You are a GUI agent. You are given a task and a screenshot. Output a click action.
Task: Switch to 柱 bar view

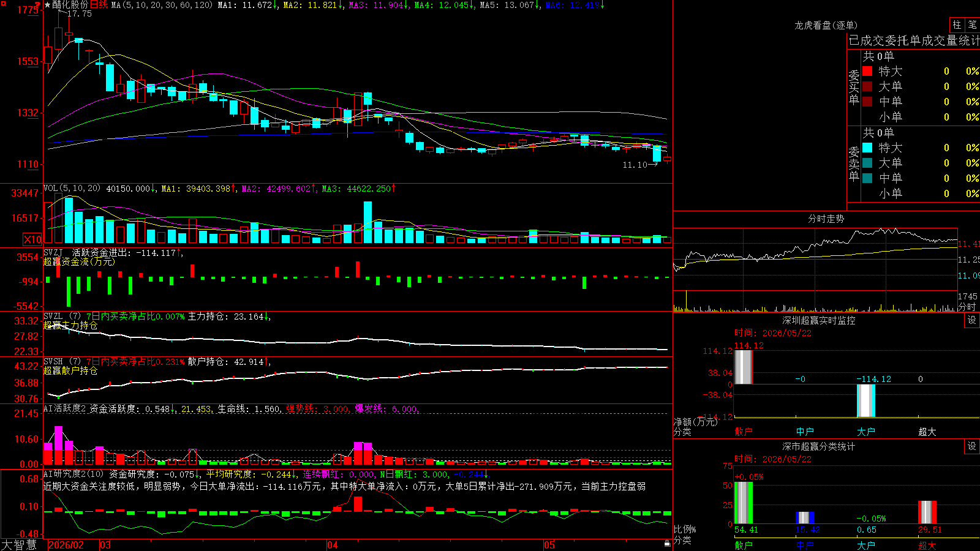click(x=957, y=24)
